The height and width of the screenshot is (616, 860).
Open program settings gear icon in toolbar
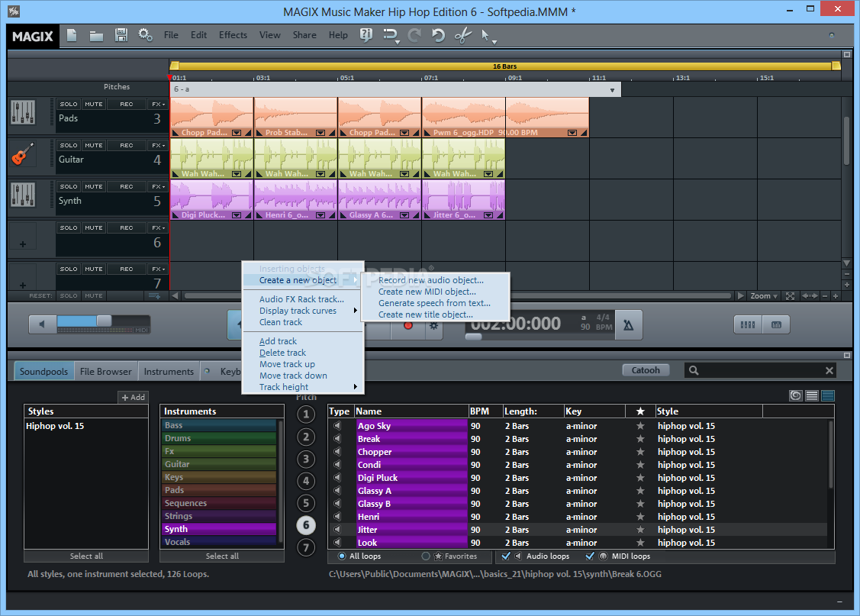coord(145,35)
